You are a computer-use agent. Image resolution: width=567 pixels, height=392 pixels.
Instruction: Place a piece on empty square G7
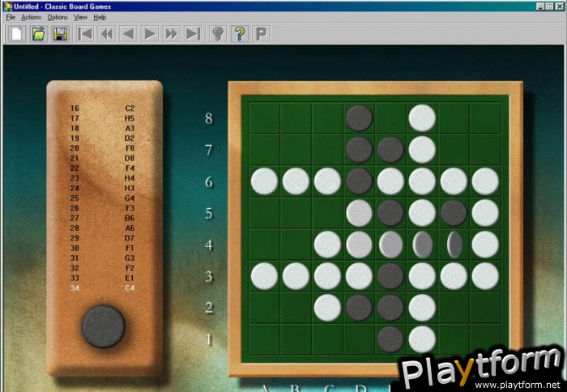pyautogui.click(x=454, y=150)
